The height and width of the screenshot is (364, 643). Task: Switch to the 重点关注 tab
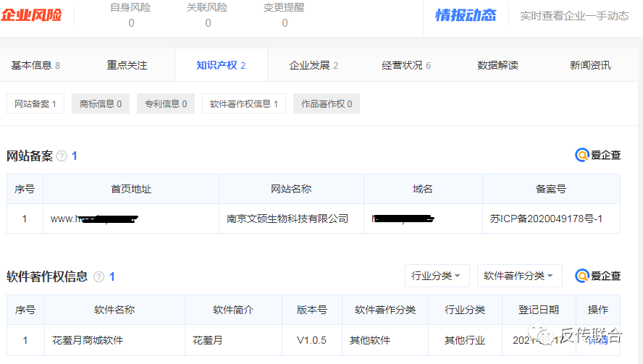click(x=127, y=65)
